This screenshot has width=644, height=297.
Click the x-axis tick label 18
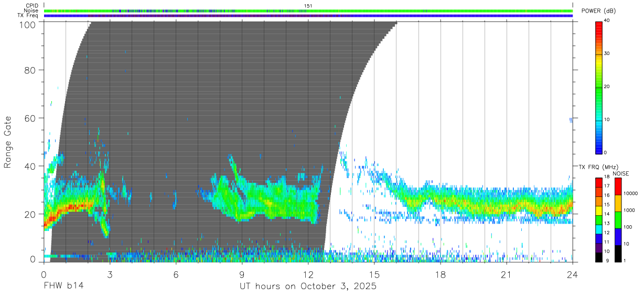[441, 274]
